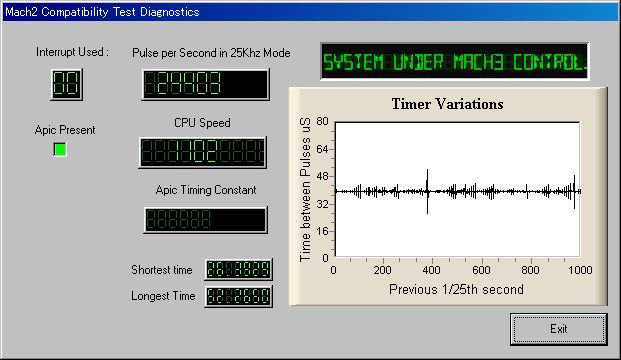This screenshot has width=621, height=360.
Task: Click the tallest spike near 400 on graph
Action: click(x=427, y=191)
